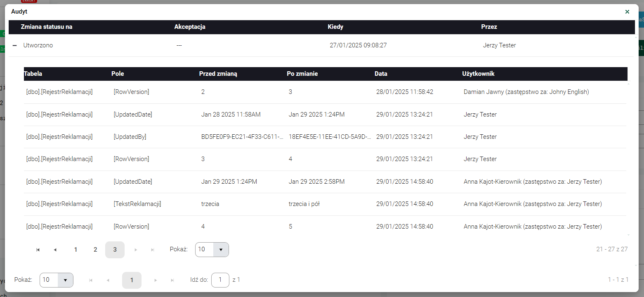This screenshot has height=297, width=644.
Task: Click the Idź do page input
Action: [220, 280]
